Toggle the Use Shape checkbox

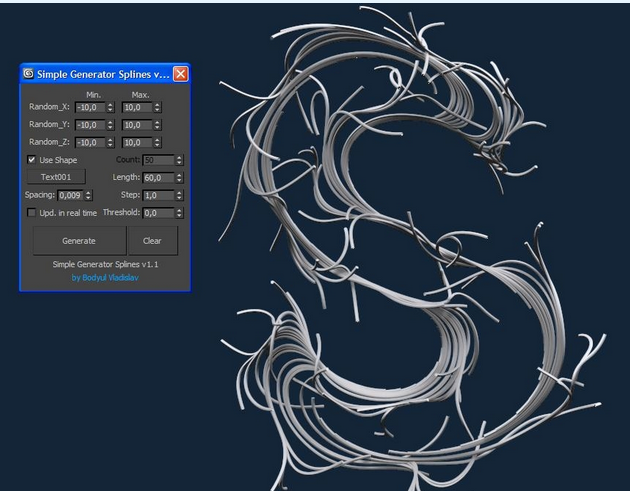31,160
